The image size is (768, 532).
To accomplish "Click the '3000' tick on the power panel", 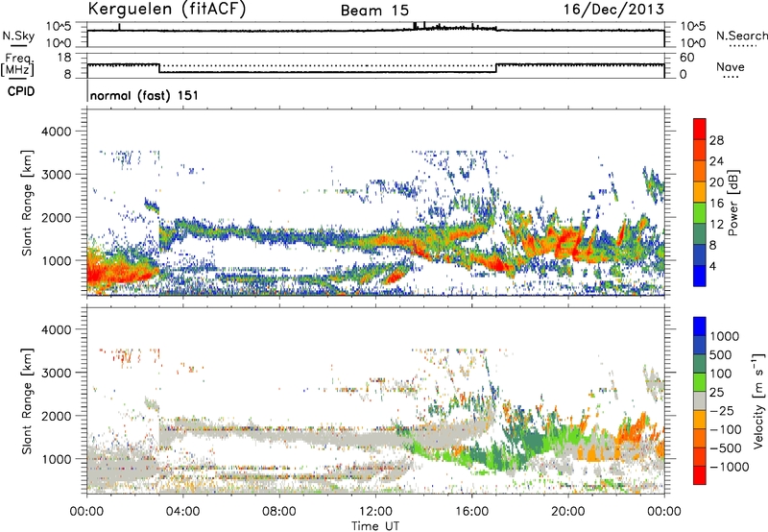I will click(57, 175).
